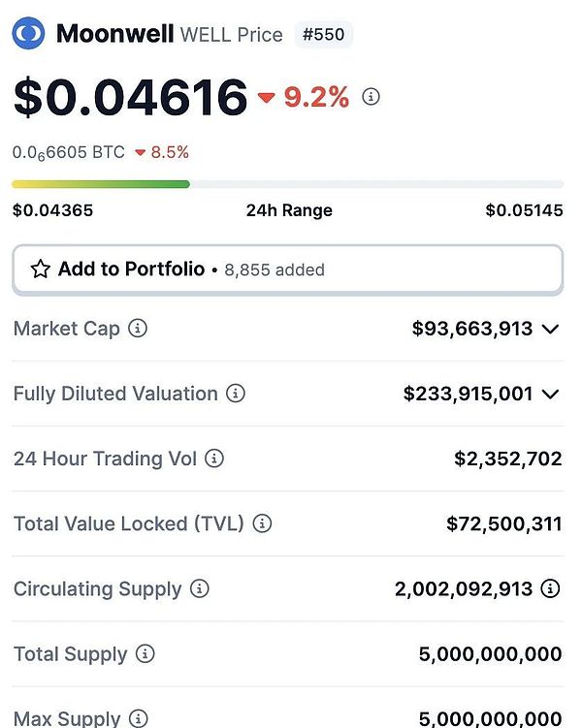Viewport: 582px width, 728px height.
Task: Click the Moonwell coin name heading
Action: (x=114, y=34)
